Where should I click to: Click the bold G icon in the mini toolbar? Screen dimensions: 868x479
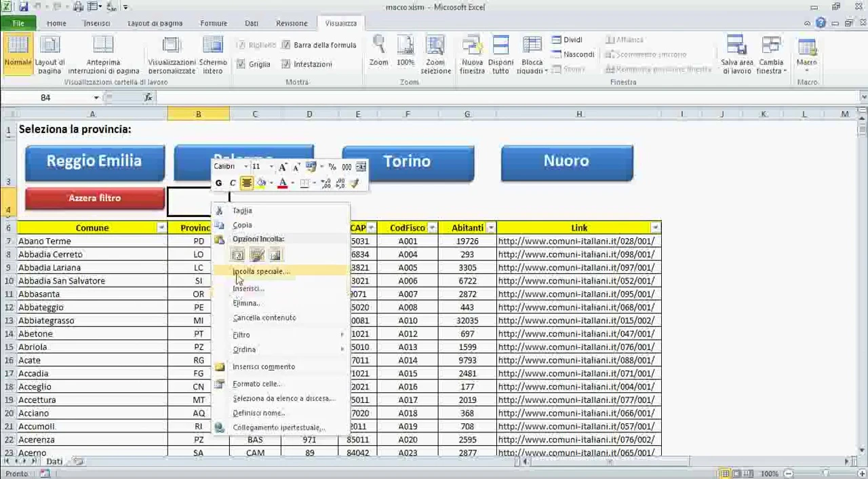218,183
